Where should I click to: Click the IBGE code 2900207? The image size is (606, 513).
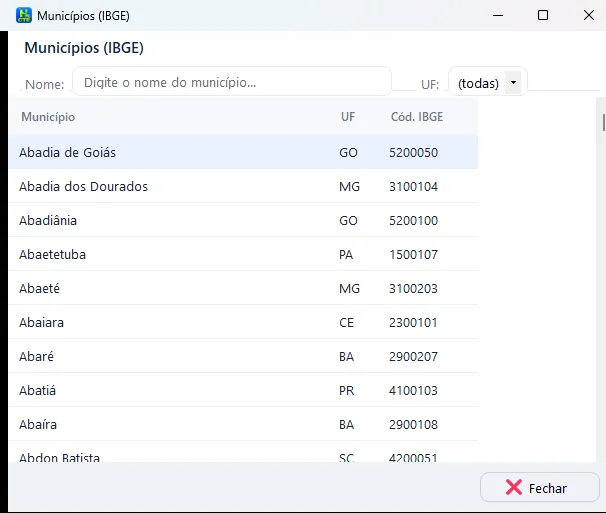(x=413, y=356)
